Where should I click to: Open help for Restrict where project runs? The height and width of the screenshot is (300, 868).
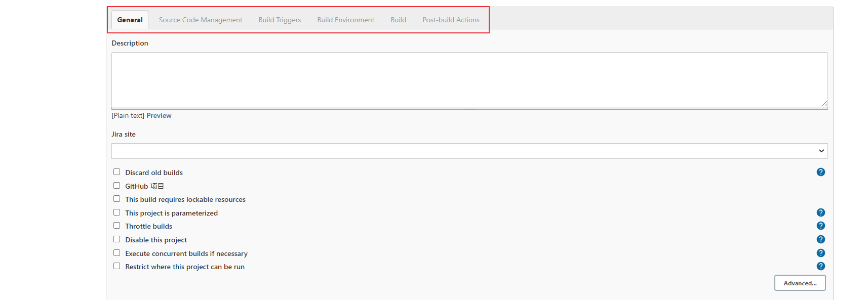tap(821, 266)
